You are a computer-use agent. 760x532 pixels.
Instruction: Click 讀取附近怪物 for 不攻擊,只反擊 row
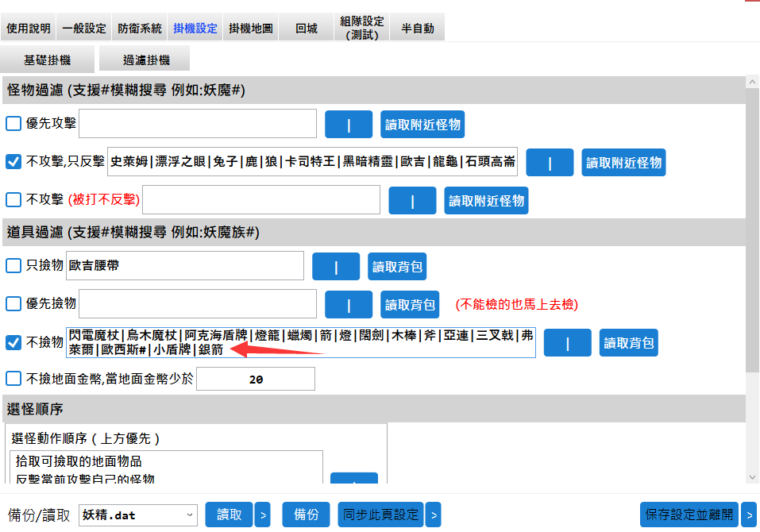[623, 162]
